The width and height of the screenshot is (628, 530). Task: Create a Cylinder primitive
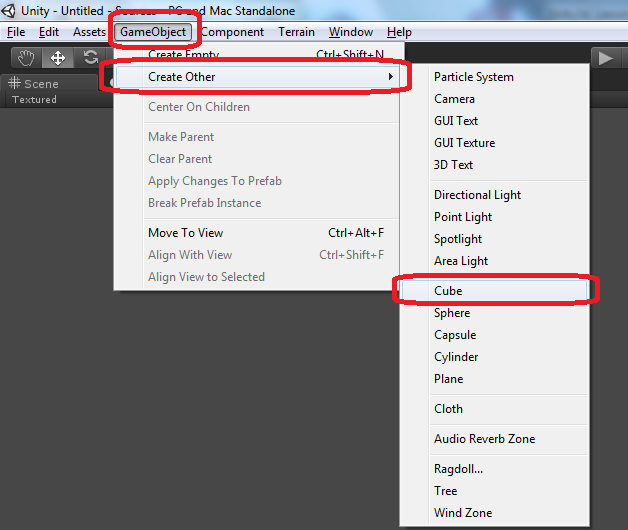(x=495, y=357)
